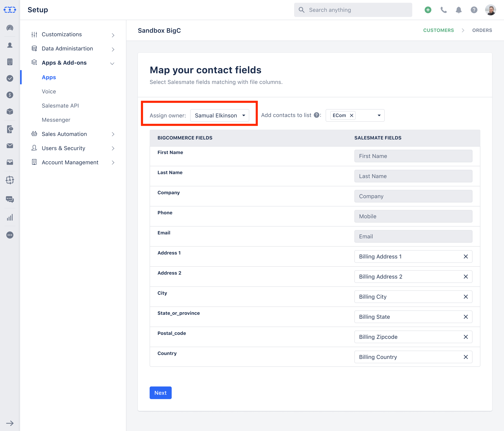504x431 pixels.
Task: Click the green quick-add plus icon
Action: (428, 10)
